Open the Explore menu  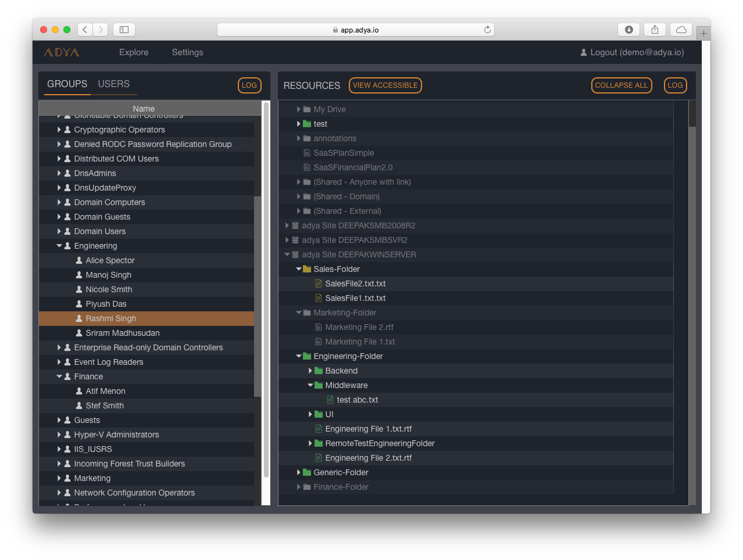click(x=133, y=52)
